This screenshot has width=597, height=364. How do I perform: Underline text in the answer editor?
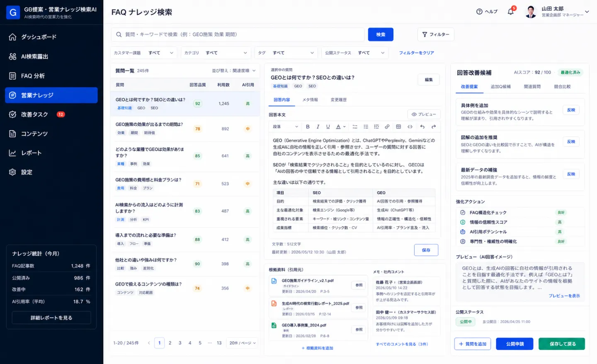click(328, 127)
